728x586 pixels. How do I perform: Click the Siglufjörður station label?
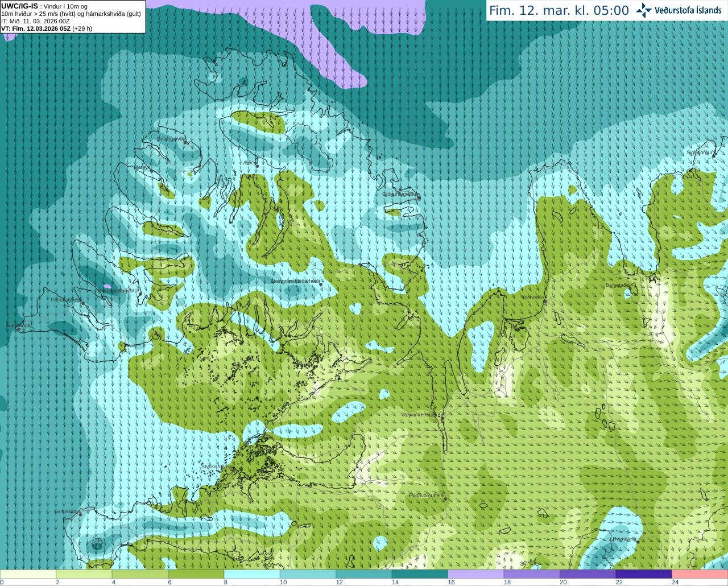click(700, 152)
